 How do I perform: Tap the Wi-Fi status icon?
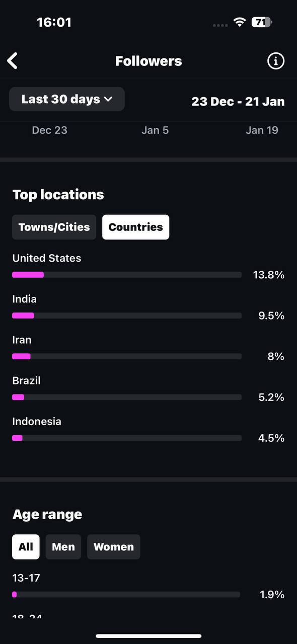[240, 22]
